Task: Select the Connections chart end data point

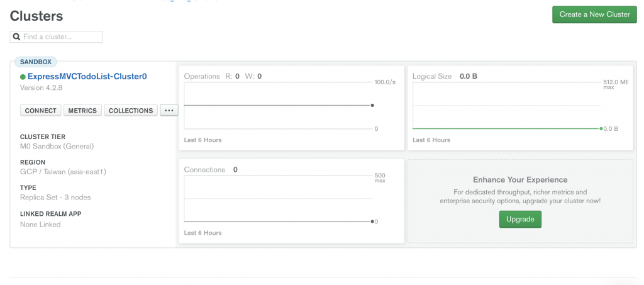Action: click(x=372, y=221)
